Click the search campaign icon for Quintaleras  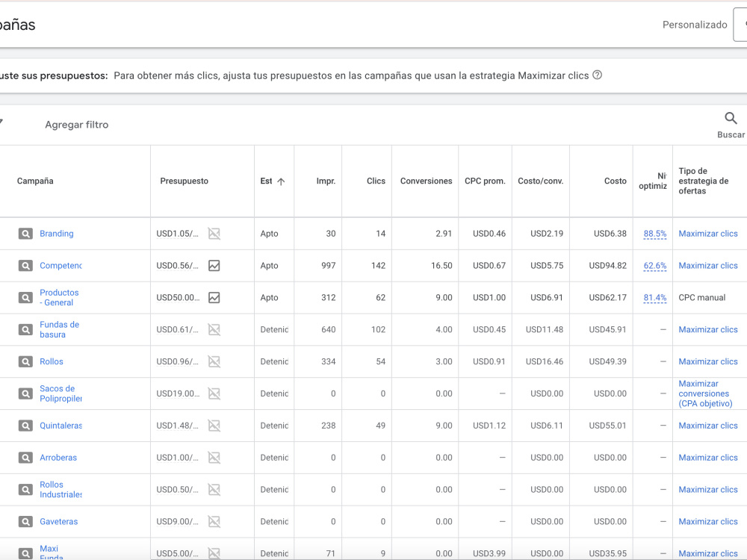25,426
